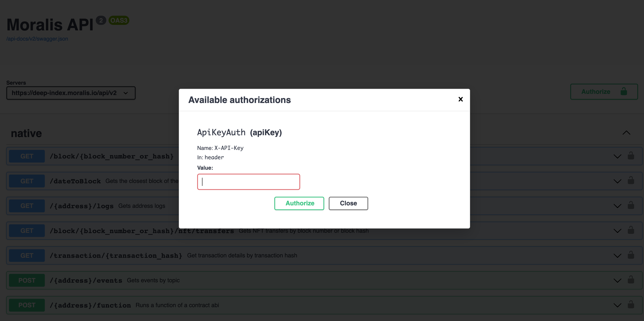
Task: Click the /transaction/{transaction_hash} path text
Action: (x=116, y=255)
